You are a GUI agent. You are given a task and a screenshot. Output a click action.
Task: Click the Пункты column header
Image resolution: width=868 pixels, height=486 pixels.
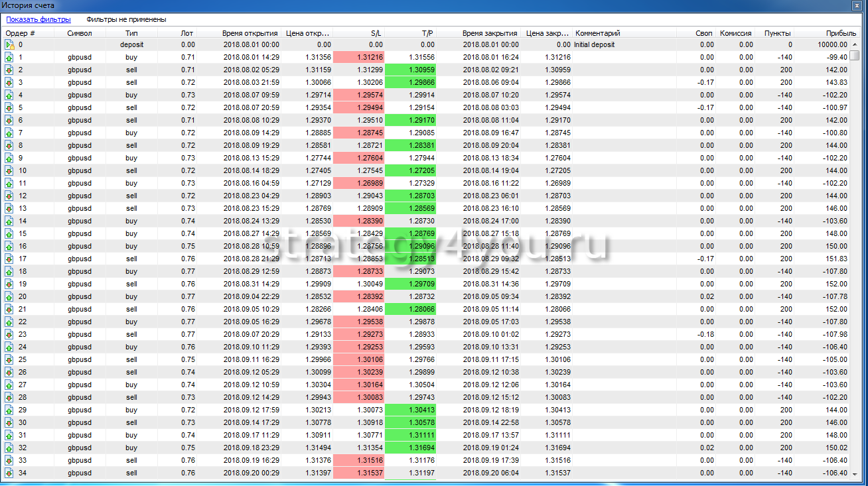coord(777,32)
